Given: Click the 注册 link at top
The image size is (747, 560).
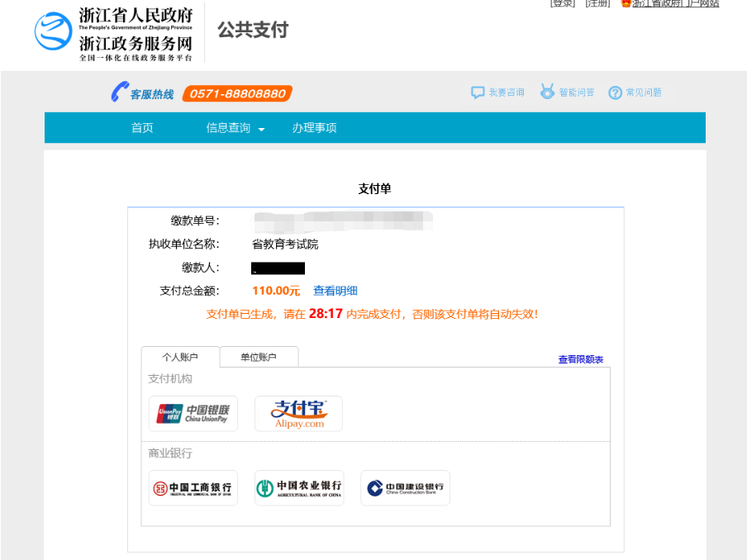Looking at the screenshot, I should pyautogui.click(x=597, y=3).
